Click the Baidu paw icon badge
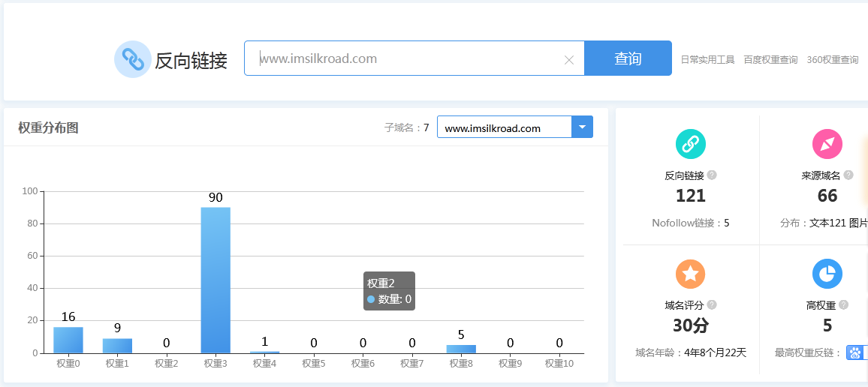Image resolution: width=868 pixels, height=387 pixels. 855,352
